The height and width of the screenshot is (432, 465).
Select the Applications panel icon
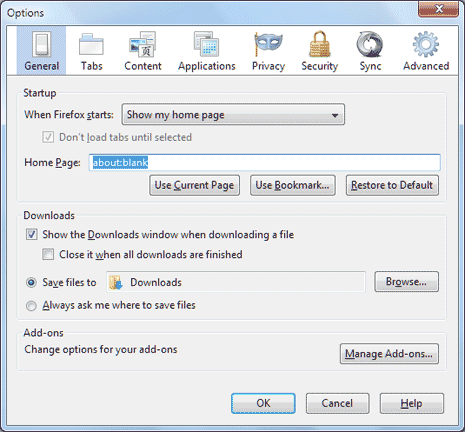(206, 44)
